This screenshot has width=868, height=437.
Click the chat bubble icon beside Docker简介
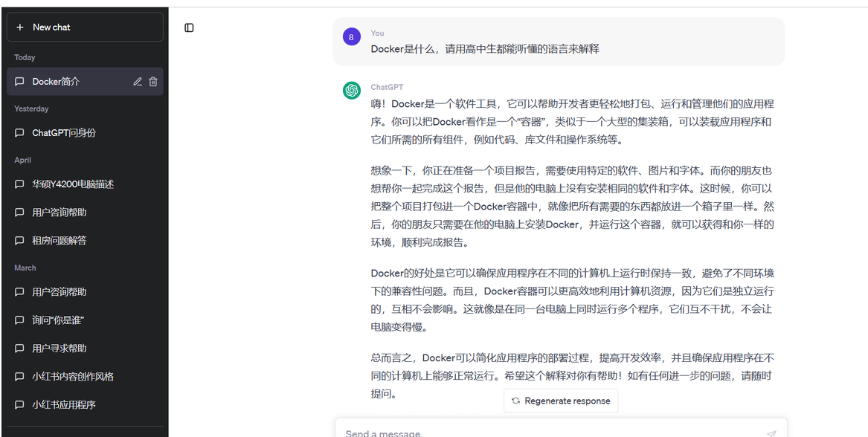point(19,82)
